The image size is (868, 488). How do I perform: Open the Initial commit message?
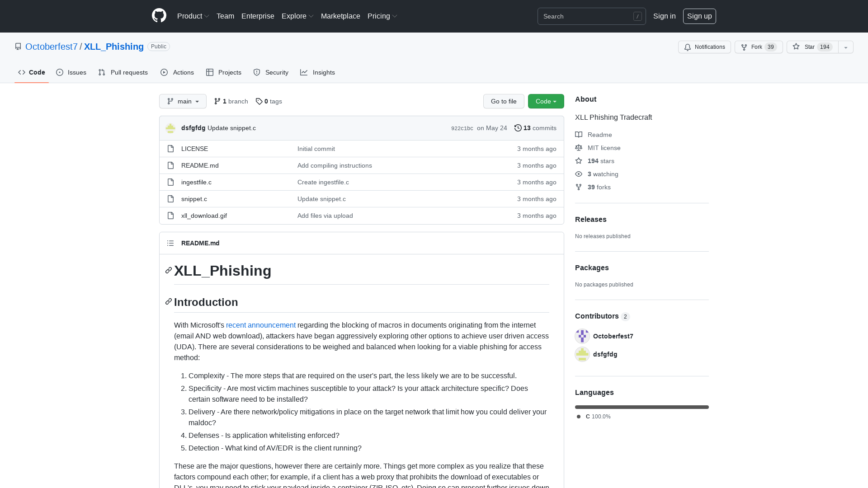316,149
